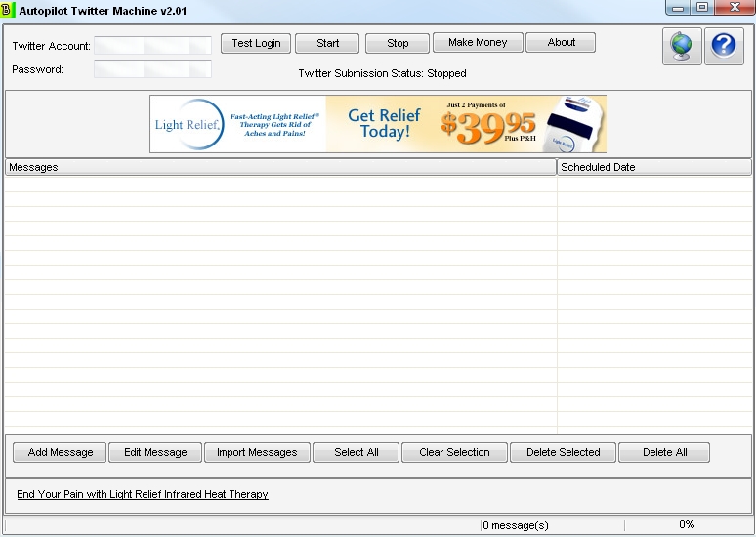This screenshot has width=756, height=537.
Task: Start Twitter submission
Action: pos(327,43)
